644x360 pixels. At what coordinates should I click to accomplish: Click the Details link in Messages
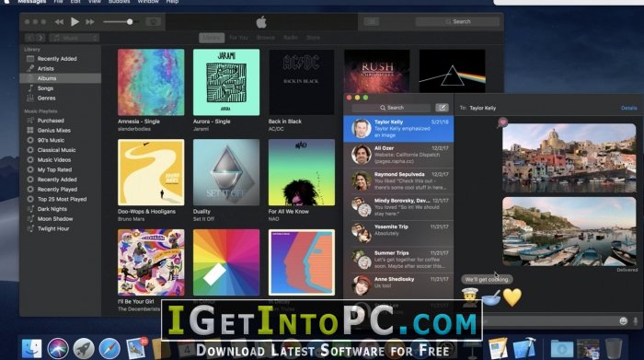click(628, 108)
